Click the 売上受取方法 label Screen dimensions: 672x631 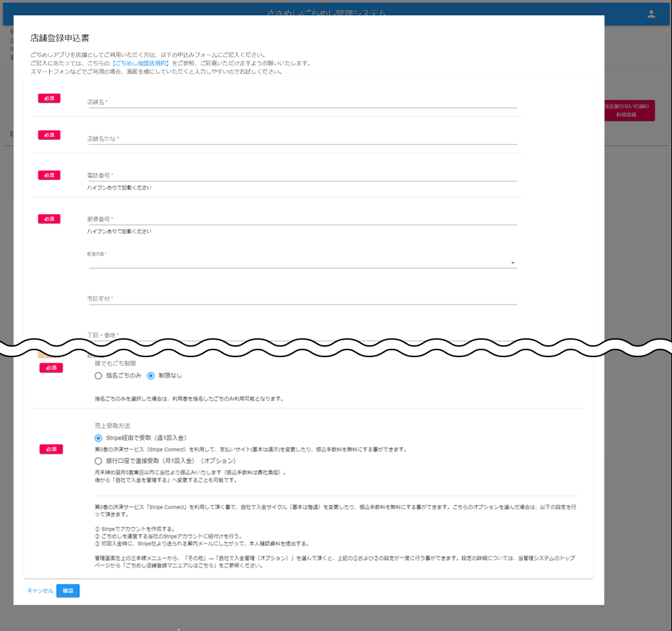pos(112,426)
